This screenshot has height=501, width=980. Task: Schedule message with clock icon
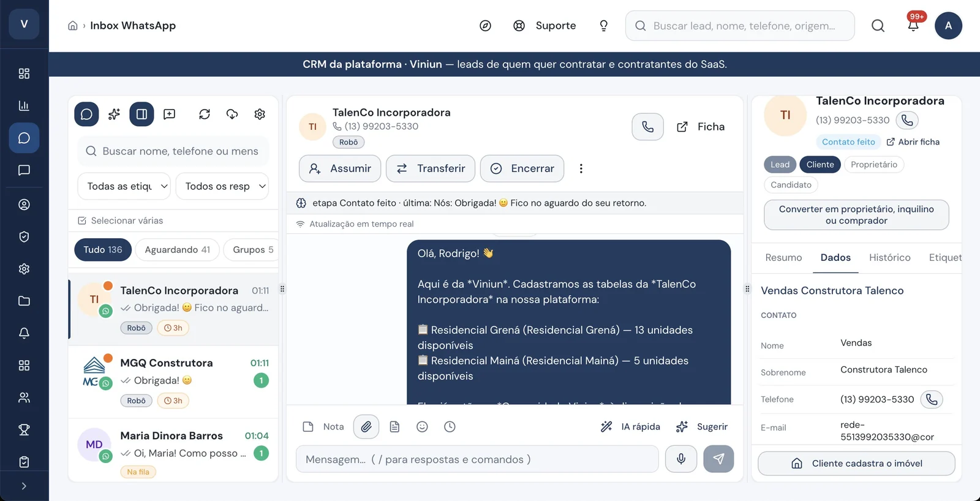[x=450, y=427]
